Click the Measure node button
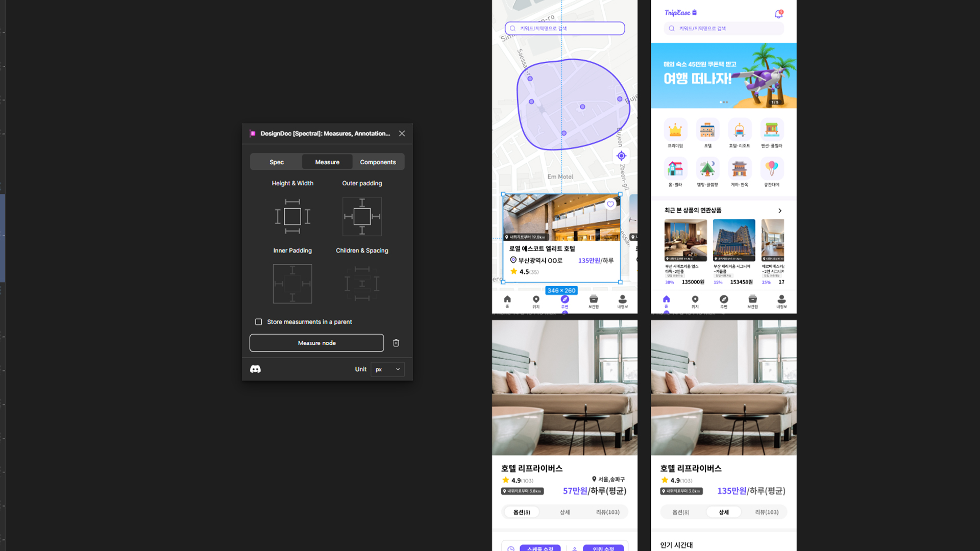980x551 pixels. pyautogui.click(x=316, y=342)
